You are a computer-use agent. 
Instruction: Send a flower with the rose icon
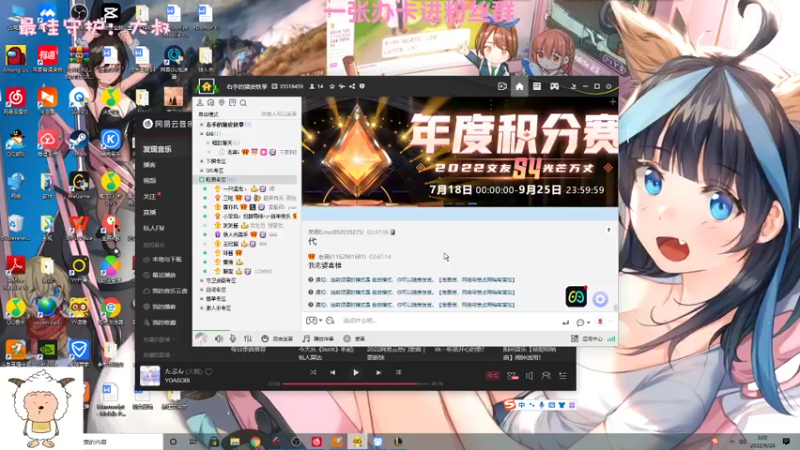pyautogui.click(x=601, y=321)
